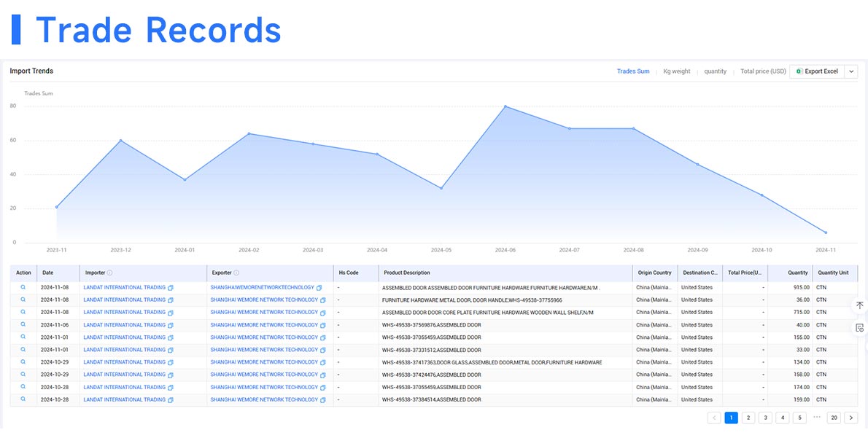Open SHANGHAI WEMORE NETWORK TECHNOLOGY link, second row
The width and height of the screenshot is (868, 438).
coord(264,300)
